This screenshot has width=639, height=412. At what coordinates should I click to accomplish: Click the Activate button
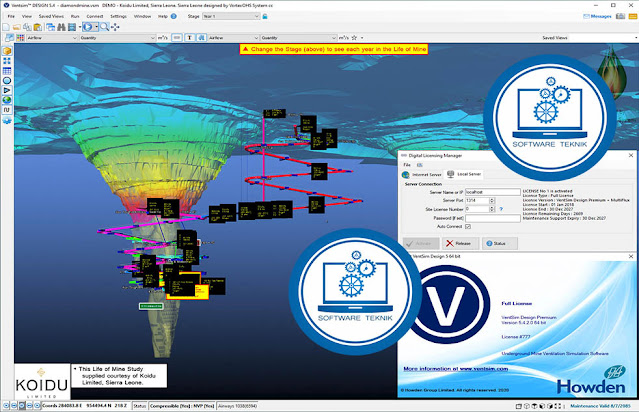click(x=421, y=243)
